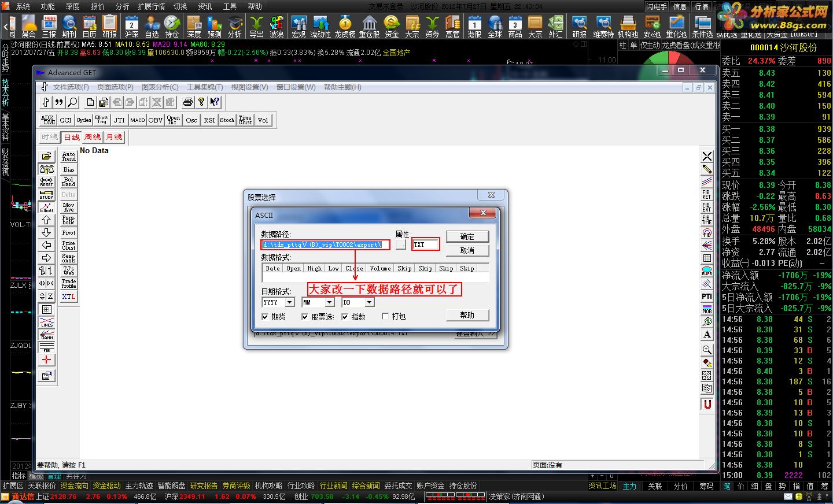Image resolution: width=833 pixels, height=504 pixels.
Task: Click the 导出 export icon
Action: pos(257,27)
